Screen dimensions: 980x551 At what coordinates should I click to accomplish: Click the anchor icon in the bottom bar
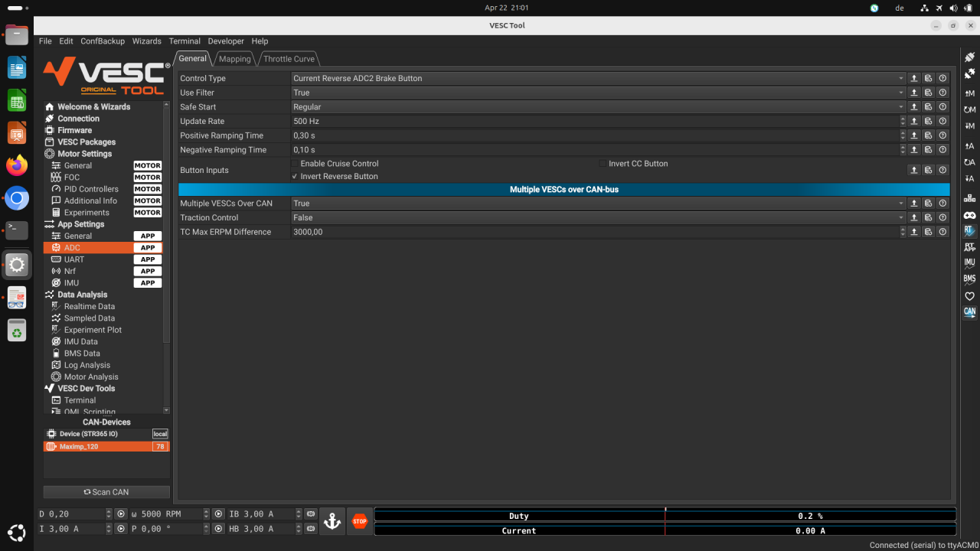point(332,520)
